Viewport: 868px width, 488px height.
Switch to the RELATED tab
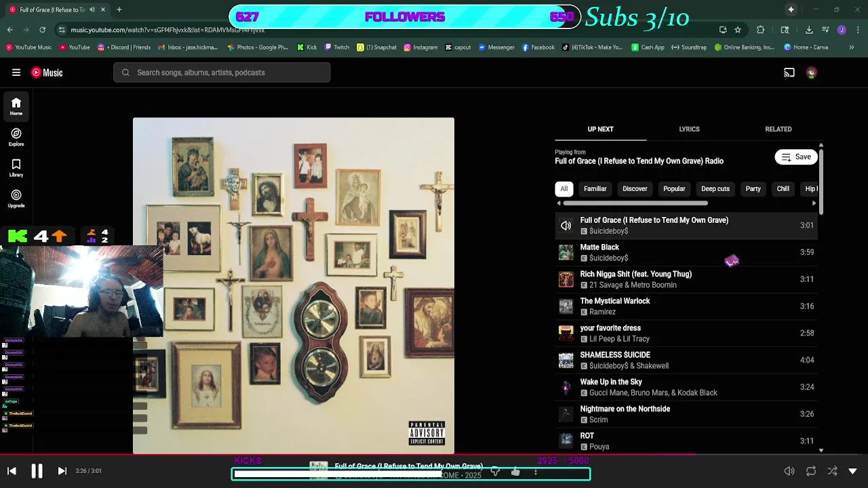tap(778, 129)
